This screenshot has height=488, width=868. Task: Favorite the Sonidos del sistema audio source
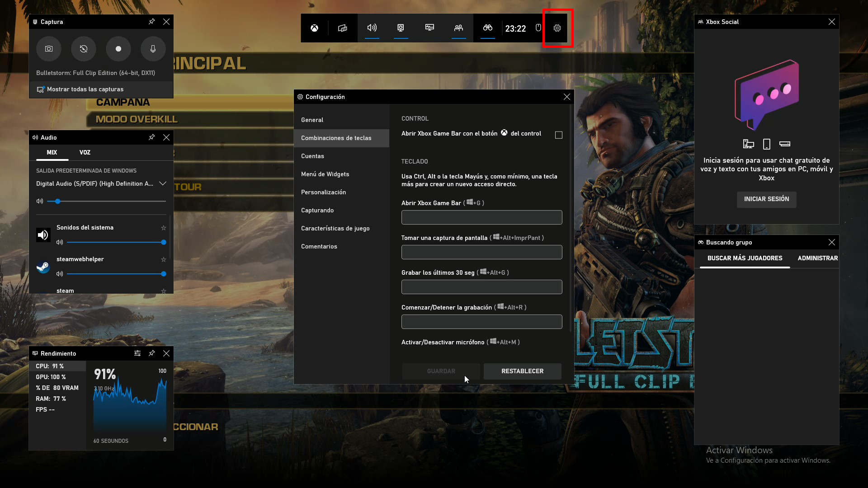pos(164,228)
